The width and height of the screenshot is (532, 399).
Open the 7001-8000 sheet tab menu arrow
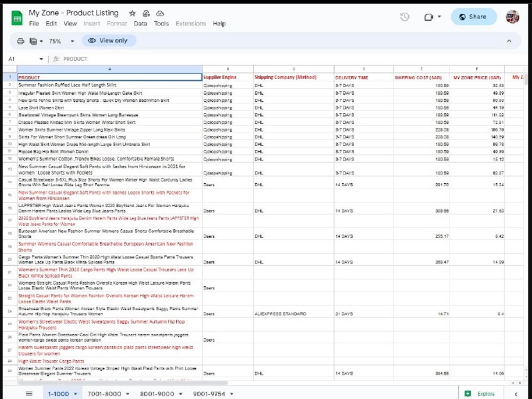[128, 394]
